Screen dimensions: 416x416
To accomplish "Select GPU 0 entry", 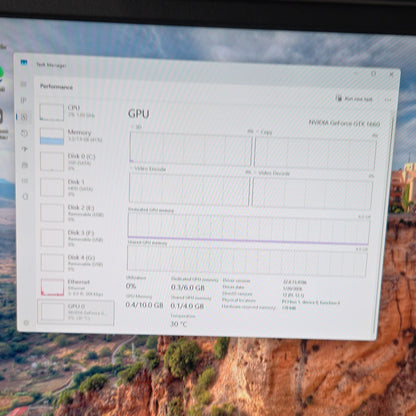I will pyautogui.click(x=76, y=312).
